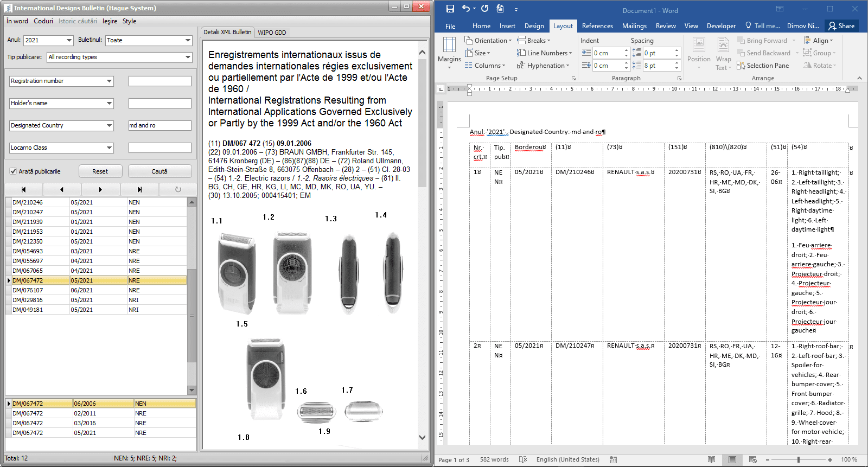Image resolution: width=868 pixels, height=467 pixels.
Task: Click the 100 % zoom level
Action: pyautogui.click(x=848, y=459)
